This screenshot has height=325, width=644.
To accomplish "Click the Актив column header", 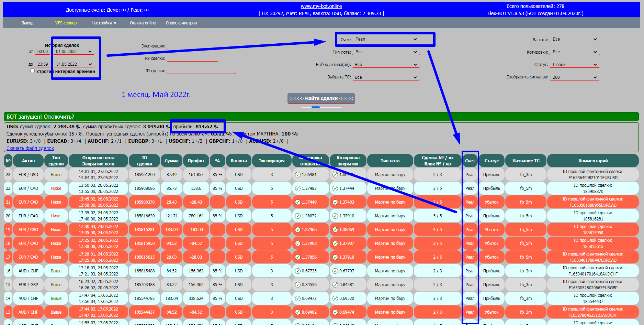I will 29,161.
